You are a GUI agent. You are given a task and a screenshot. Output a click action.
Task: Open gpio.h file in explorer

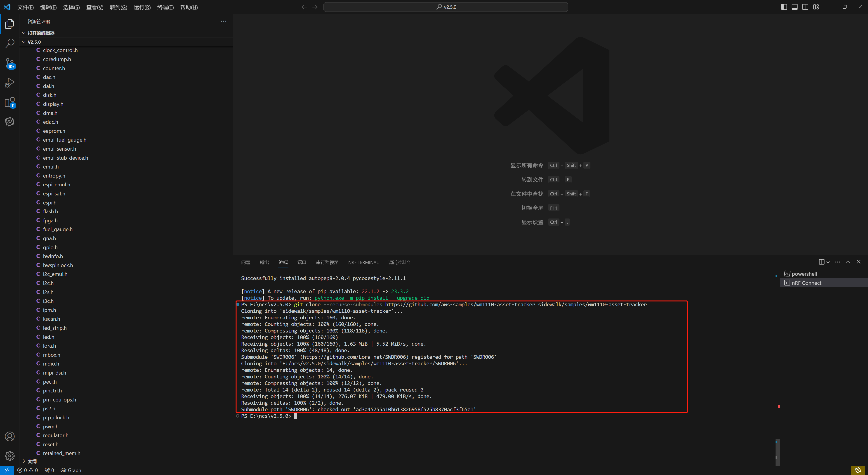(x=126, y=247)
